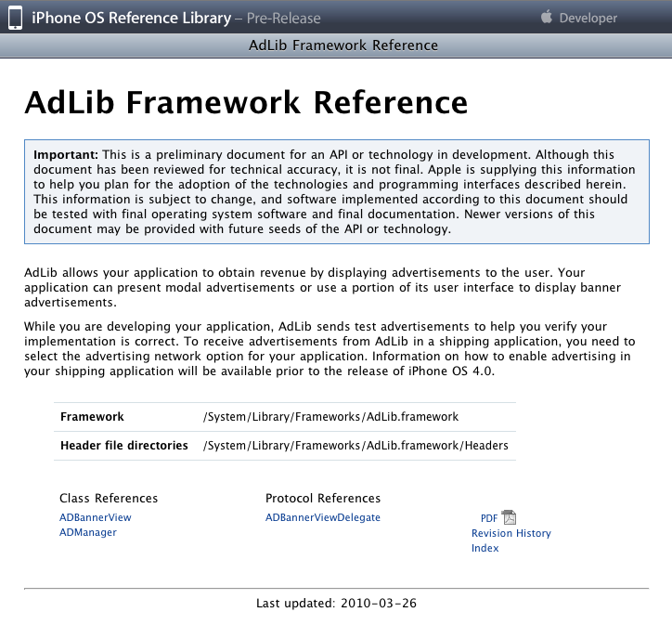Open the ADManager class reference

pos(88,532)
